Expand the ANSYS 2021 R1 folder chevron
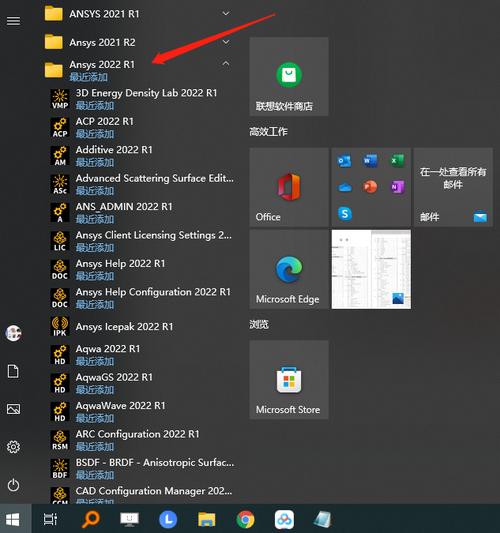 point(226,14)
